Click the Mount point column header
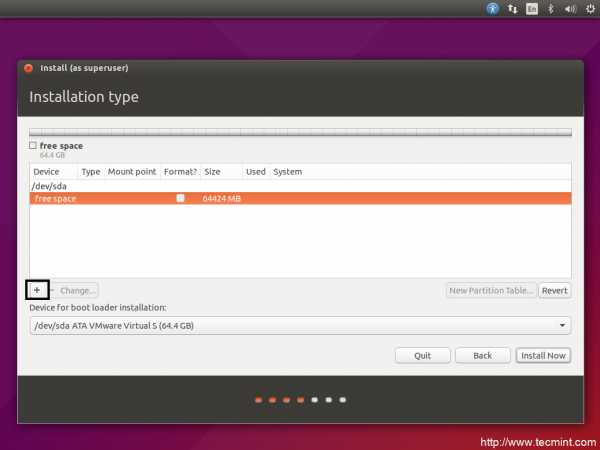Image resolution: width=600 pixels, height=450 pixels. (x=131, y=171)
